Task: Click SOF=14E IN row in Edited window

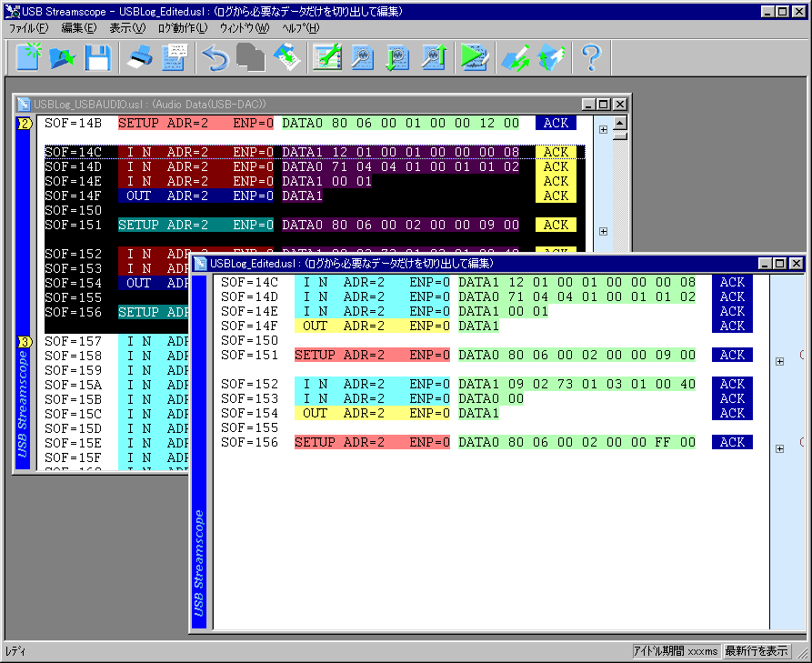Action: tap(486, 311)
